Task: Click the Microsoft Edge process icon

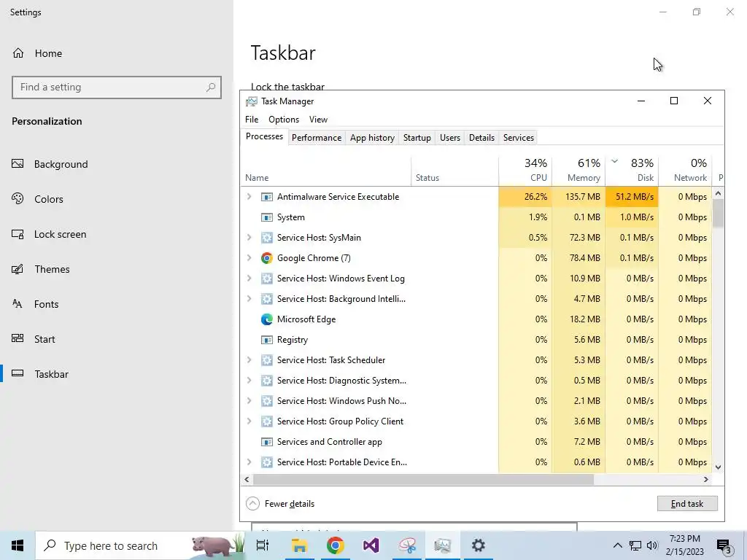Action: tap(267, 319)
